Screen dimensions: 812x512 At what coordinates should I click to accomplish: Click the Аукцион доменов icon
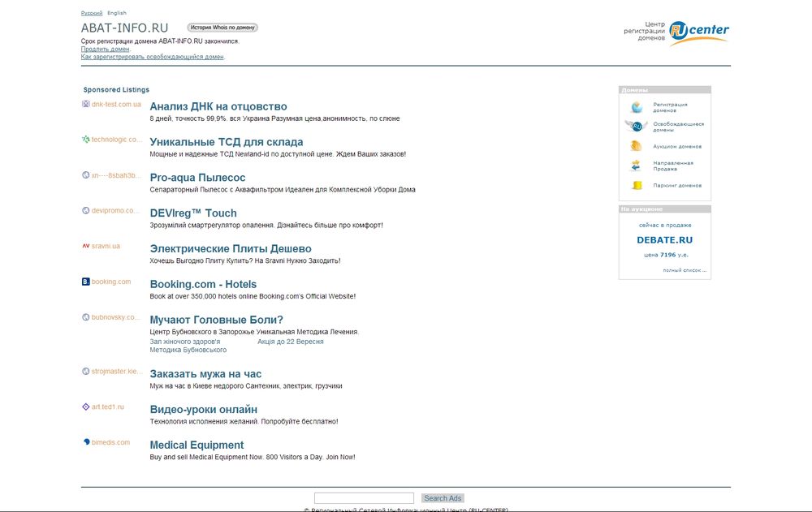coord(637,146)
